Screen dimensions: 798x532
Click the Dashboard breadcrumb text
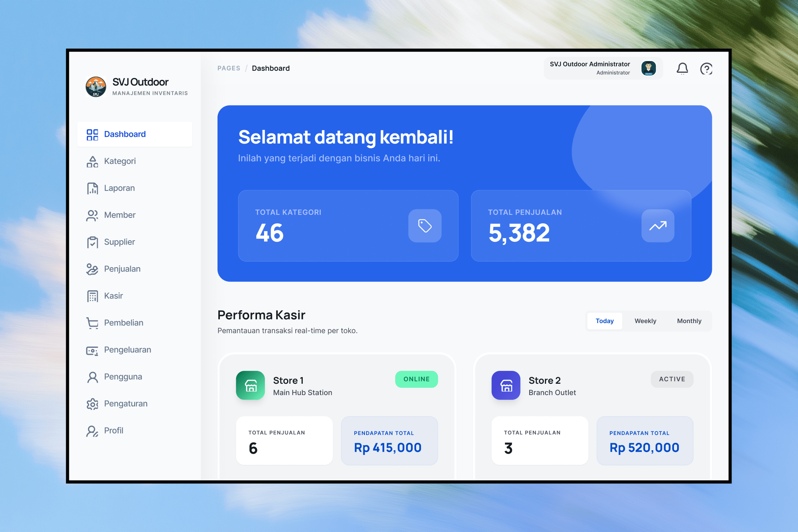click(x=271, y=68)
